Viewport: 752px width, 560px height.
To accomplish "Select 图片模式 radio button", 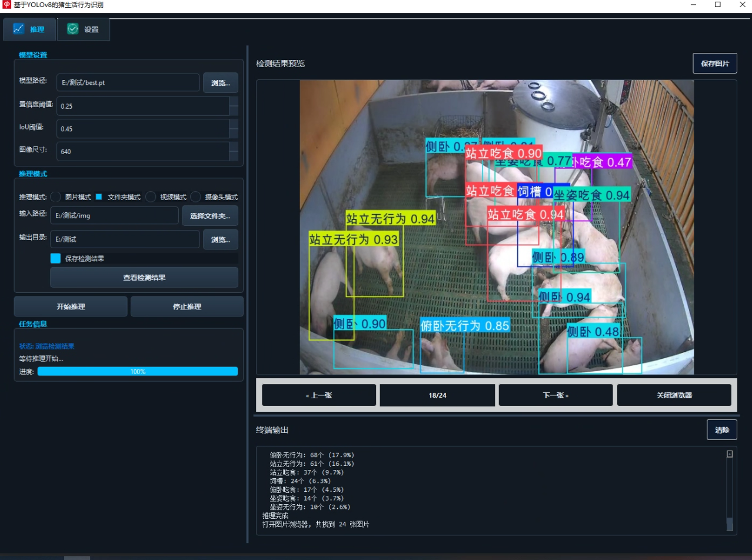I will point(56,197).
